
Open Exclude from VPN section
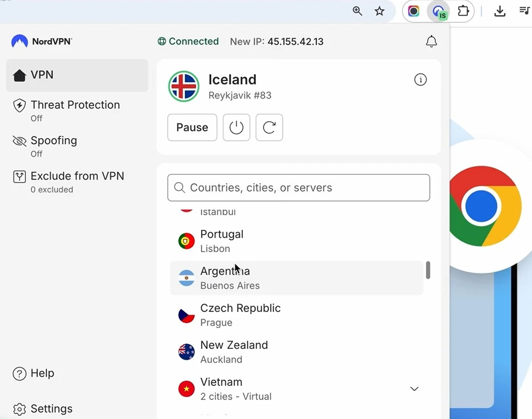77,182
